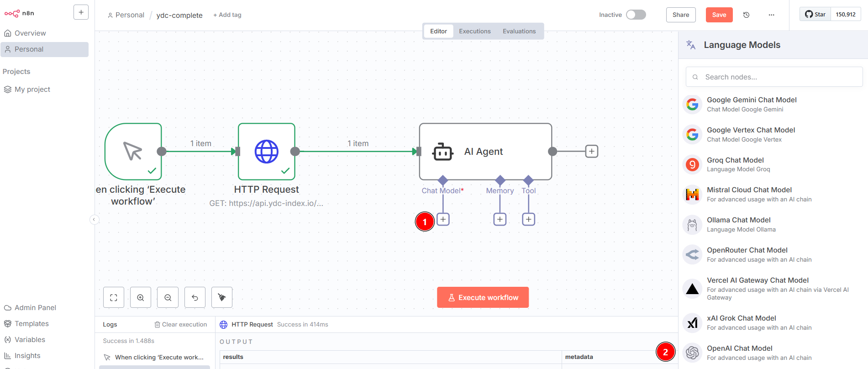Toggle the workflow Inactive switch

pos(636,15)
